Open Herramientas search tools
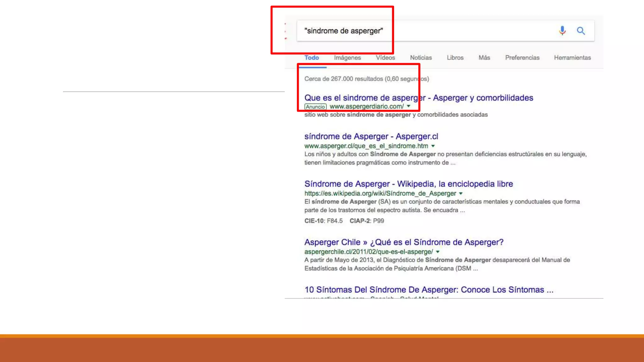644x362 pixels. coord(572,58)
